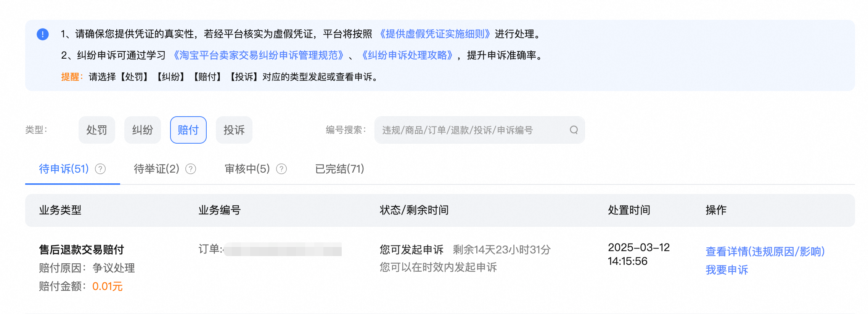868x314 pixels.
Task: Open the 审核中(5) tab
Action: pos(247,169)
